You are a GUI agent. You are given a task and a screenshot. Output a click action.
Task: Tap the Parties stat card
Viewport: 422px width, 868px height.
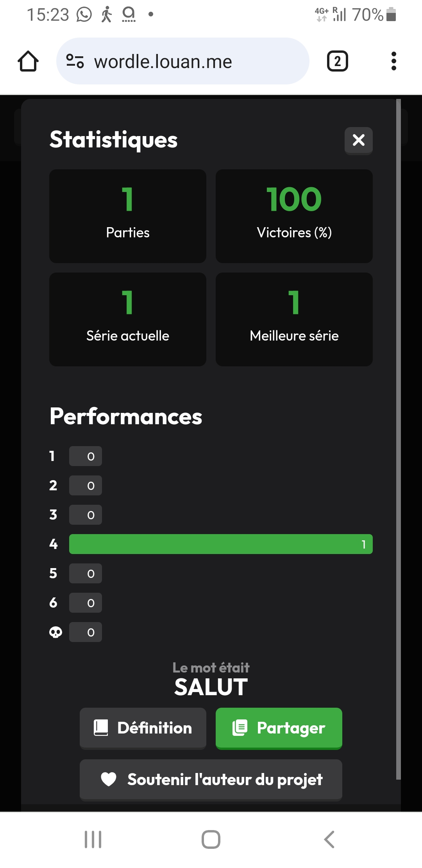pos(128,216)
